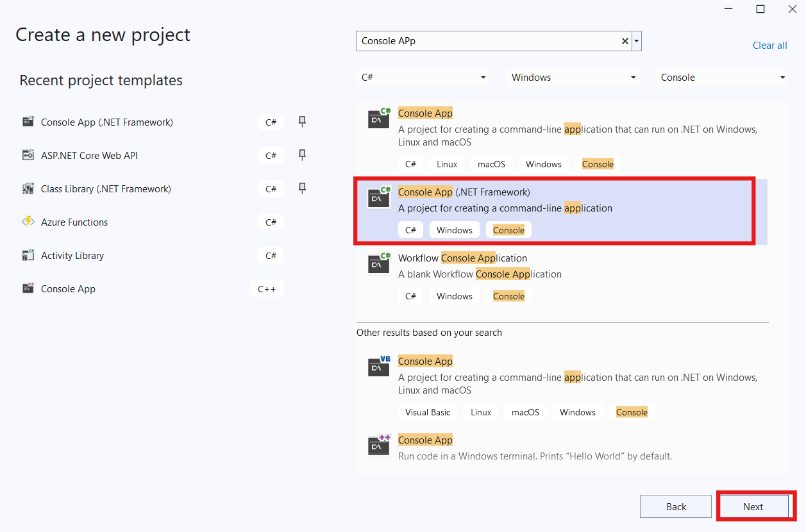Click the Visual Basic Console App icon
Image resolution: width=806 pixels, height=532 pixels.
click(x=379, y=366)
